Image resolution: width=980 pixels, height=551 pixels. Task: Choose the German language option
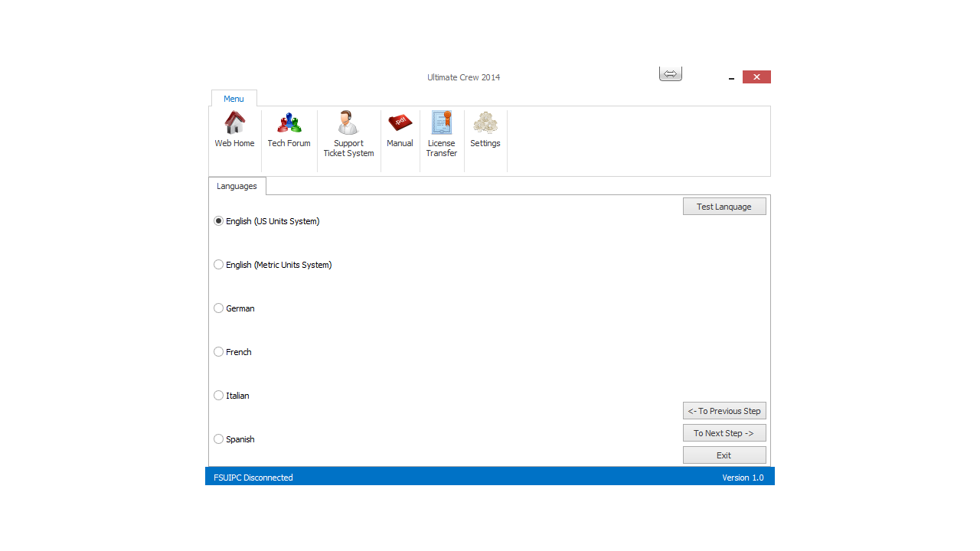click(234, 308)
